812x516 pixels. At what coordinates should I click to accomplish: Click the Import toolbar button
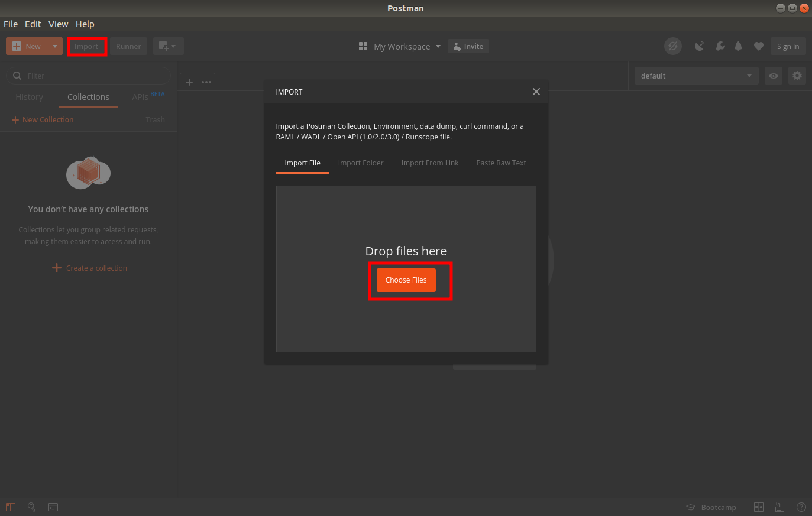point(86,46)
